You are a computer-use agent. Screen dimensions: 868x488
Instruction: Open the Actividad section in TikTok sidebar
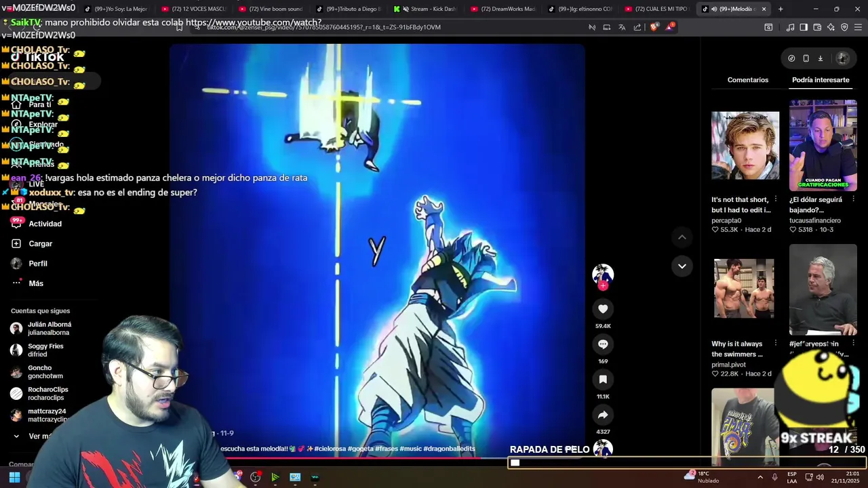(x=45, y=224)
